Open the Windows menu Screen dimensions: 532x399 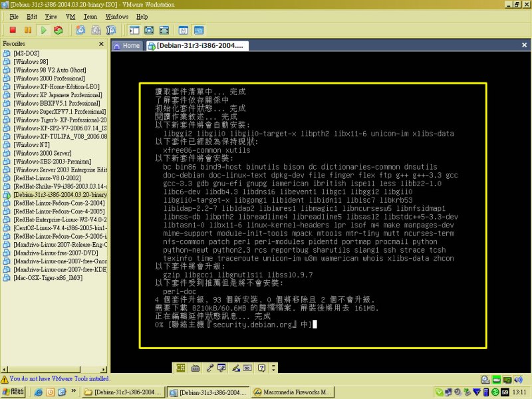(x=117, y=17)
